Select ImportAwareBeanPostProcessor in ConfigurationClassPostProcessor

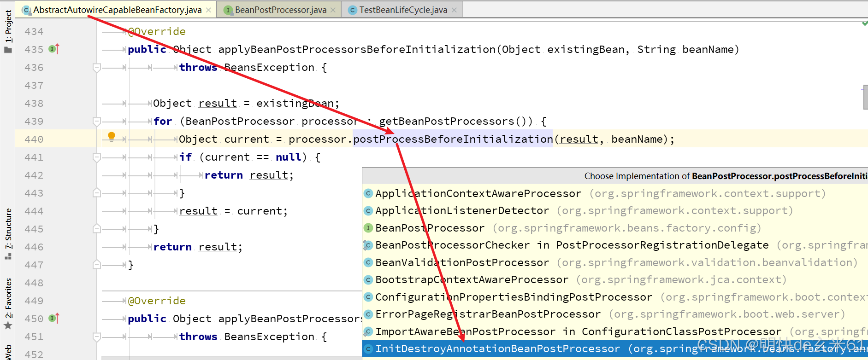pos(615,331)
